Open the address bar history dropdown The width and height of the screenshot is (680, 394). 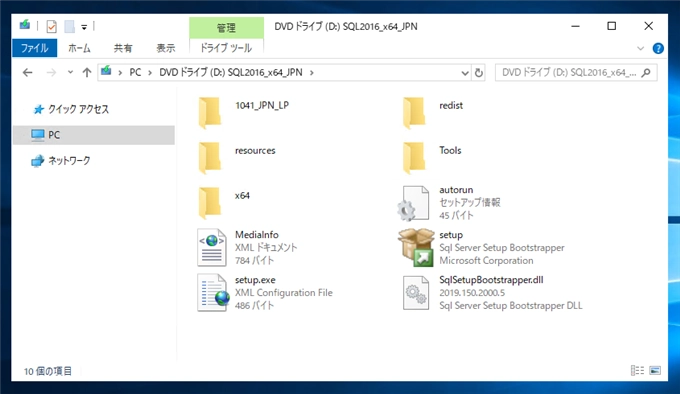pyautogui.click(x=465, y=73)
